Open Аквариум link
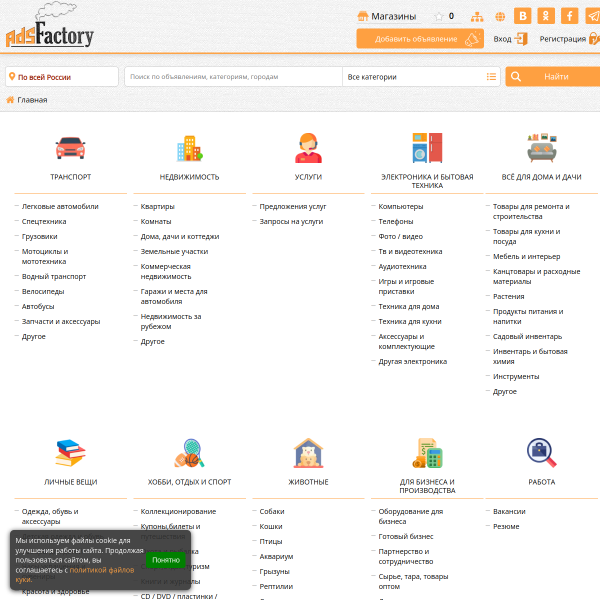The height and width of the screenshot is (600, 600). [276, 556]
